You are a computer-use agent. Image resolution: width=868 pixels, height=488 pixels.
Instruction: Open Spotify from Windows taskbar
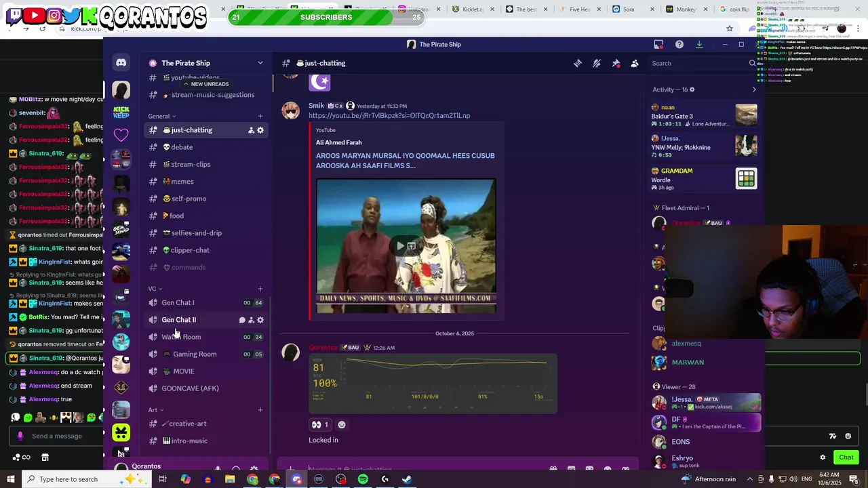(363, 479)
